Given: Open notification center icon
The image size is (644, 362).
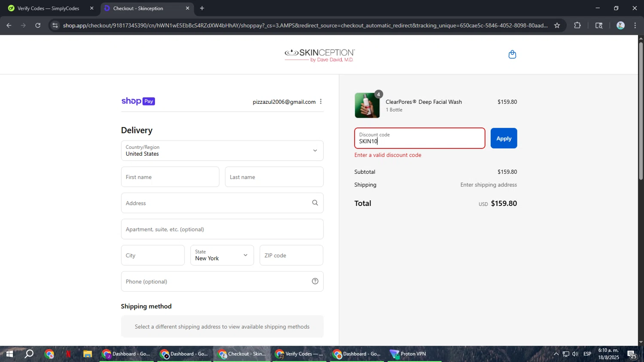Looking at the screenshot, I should pyautogui.click(x=632, y=354).
